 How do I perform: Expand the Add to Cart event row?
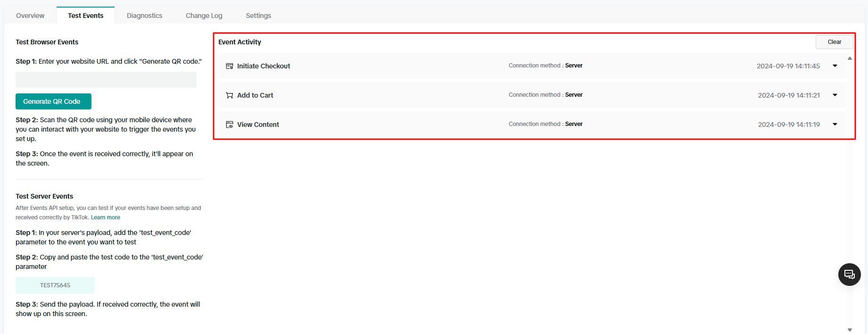coord(835,95)
